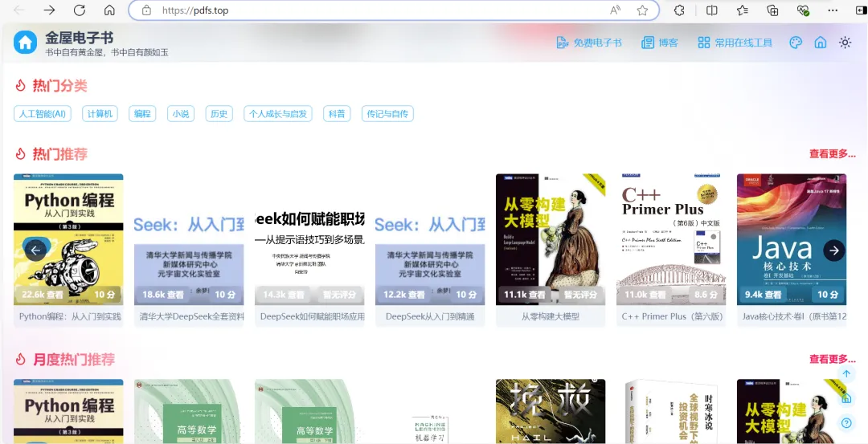Open 挽救 book cover in monthly picks
The height and width of the screenshot is (444, 868).
(551, 411)
